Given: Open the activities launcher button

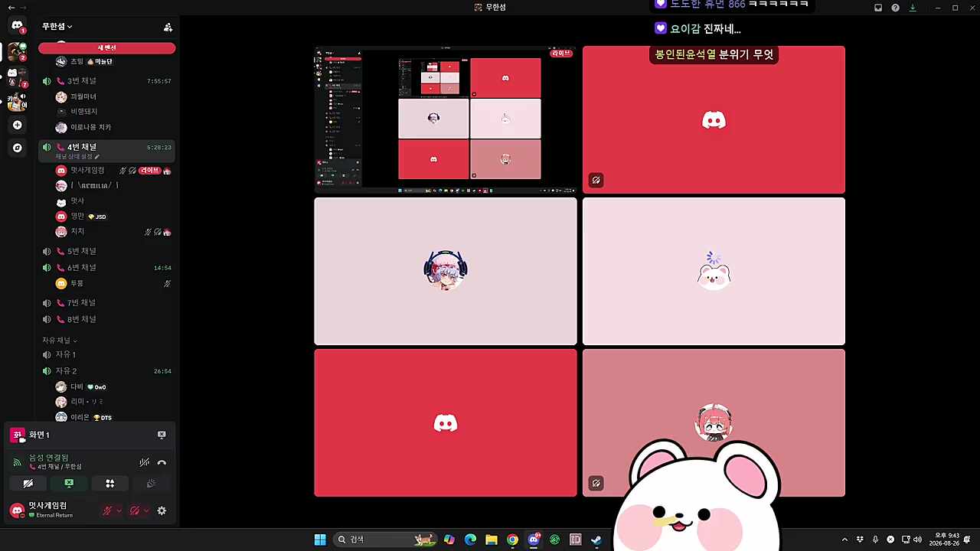Looking at the screenshot, I should (110, 484).
